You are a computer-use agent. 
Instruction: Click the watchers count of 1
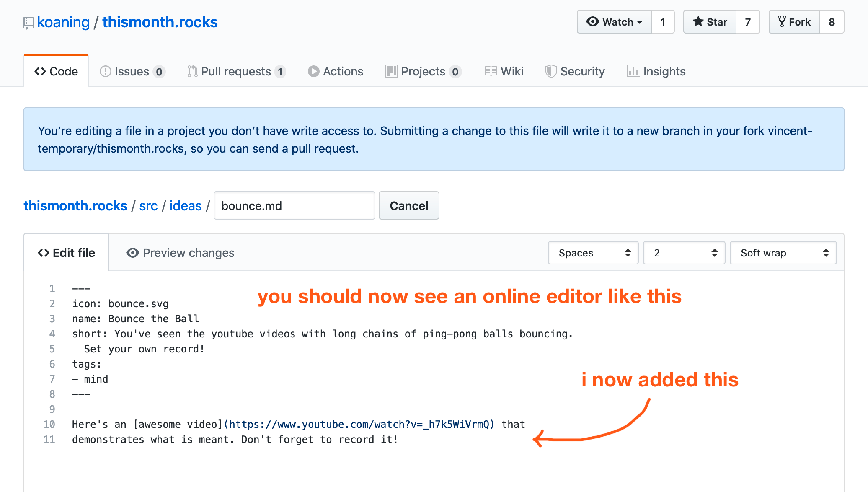click(663, 22)
